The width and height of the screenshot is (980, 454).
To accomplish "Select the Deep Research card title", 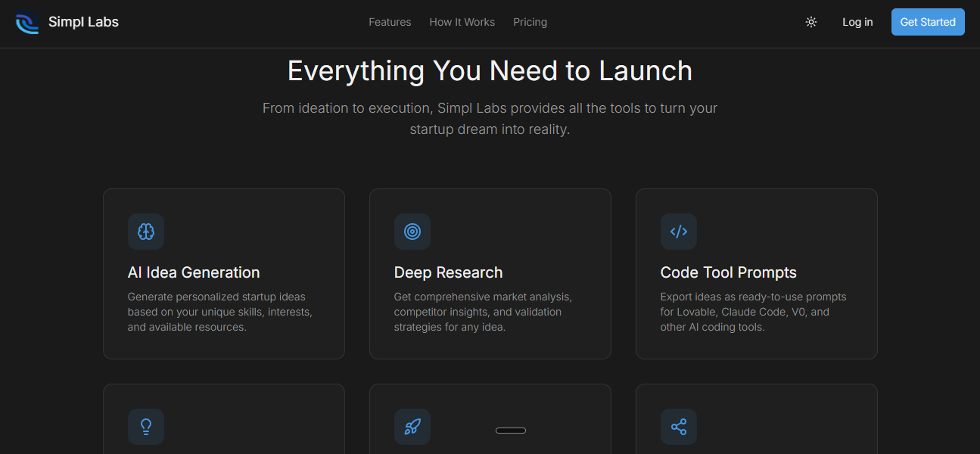I will coord(448,272).
